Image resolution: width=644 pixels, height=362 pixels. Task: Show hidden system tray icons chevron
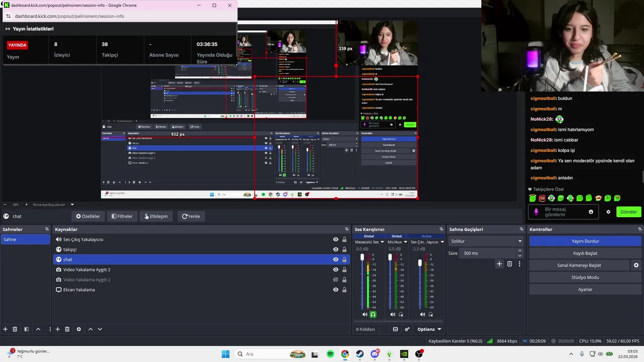(571, 354)
